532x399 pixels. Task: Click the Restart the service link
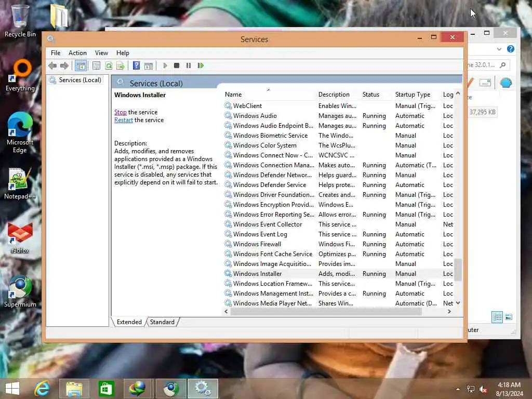pos(124,120)
